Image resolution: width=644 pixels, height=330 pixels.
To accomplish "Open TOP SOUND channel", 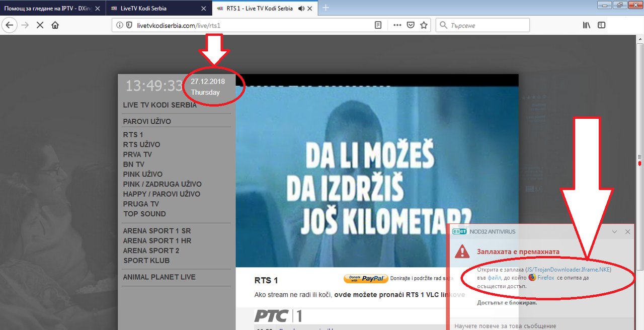I will click(x=144, y=214).
